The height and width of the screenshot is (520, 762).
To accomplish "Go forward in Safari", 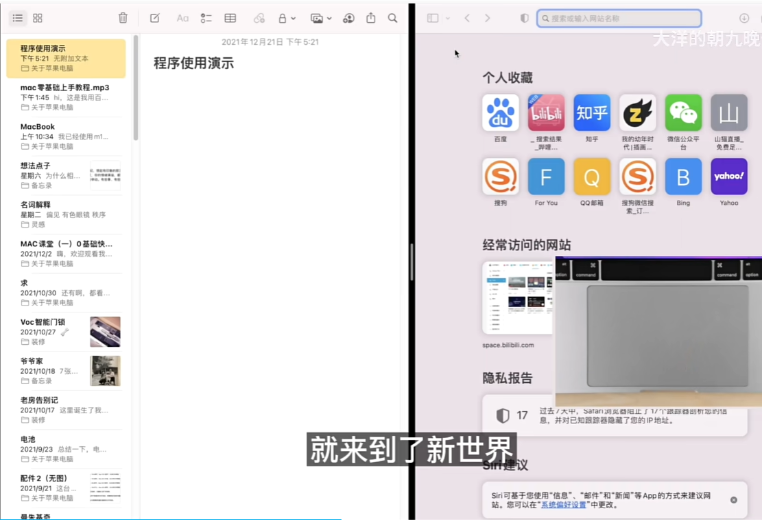I will coord(487,18).
